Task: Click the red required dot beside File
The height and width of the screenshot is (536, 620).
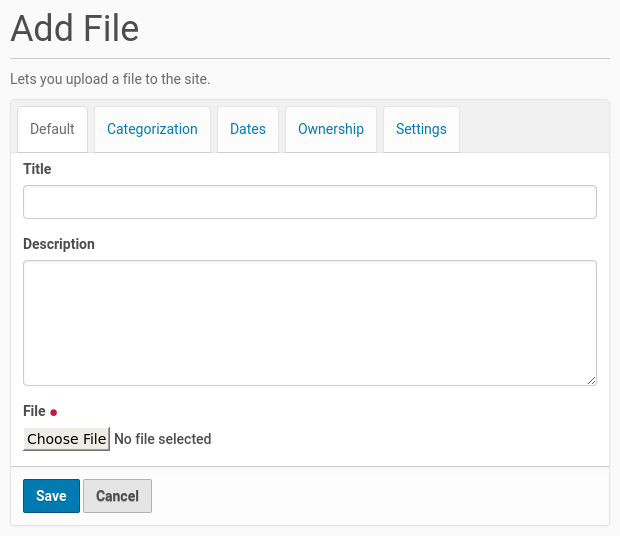Action: 54,412
